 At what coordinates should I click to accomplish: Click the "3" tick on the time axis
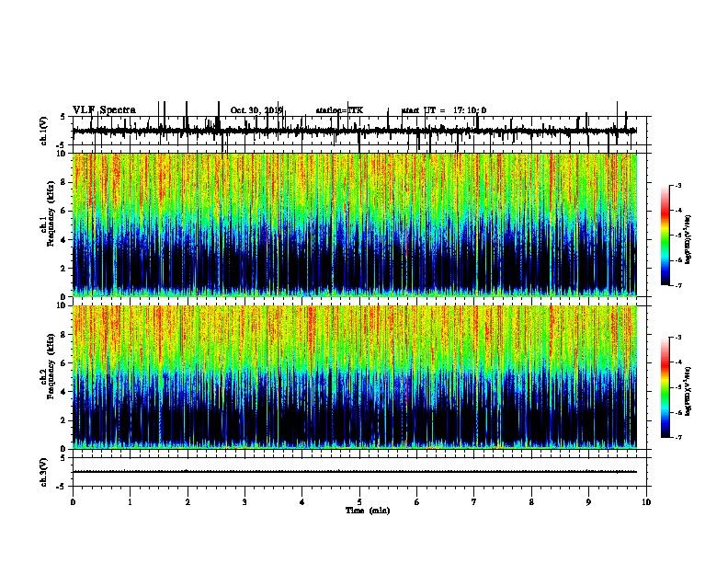tap(245, 502)
